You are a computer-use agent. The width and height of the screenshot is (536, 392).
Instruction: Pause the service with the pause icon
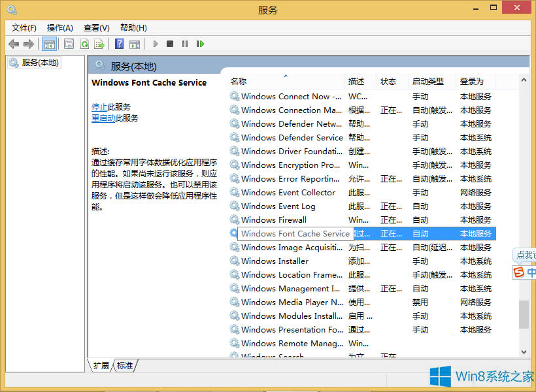185,44
